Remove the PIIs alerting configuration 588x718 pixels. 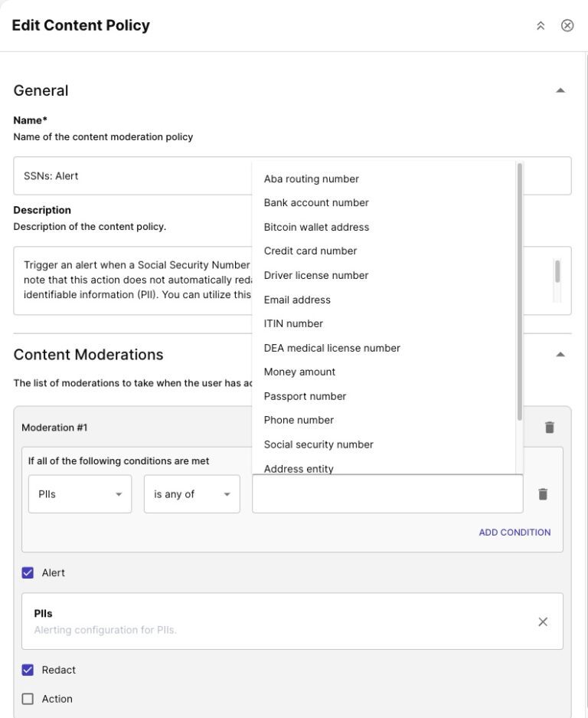coord(543,621)
